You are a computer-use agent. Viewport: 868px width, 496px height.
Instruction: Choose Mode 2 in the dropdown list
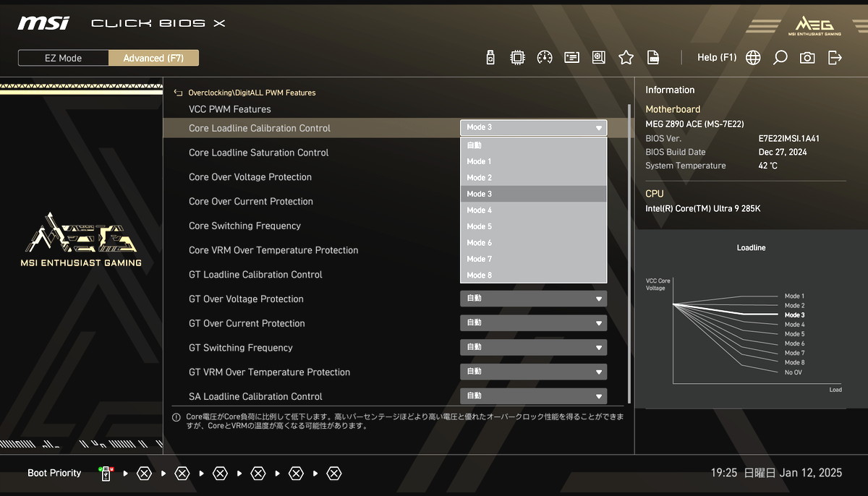pyautogui.click(x=534, y=178)
